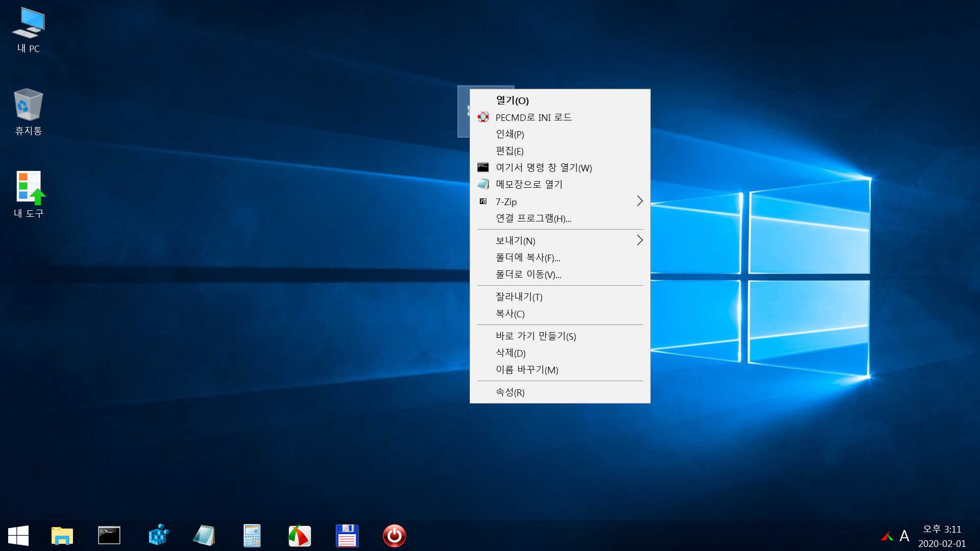Click 삭제(D) in the context menu
Viewport: 980px width, 551px height.
click(x=560, y=353)
